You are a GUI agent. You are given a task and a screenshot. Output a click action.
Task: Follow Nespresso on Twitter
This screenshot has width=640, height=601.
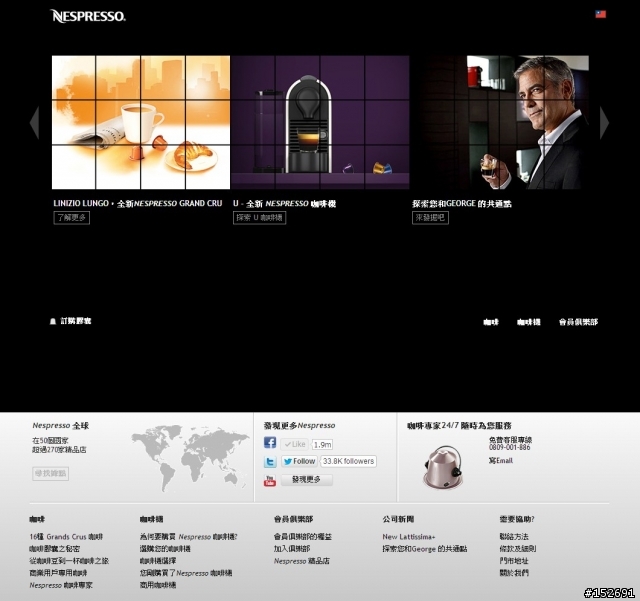(x=299, y=461)
